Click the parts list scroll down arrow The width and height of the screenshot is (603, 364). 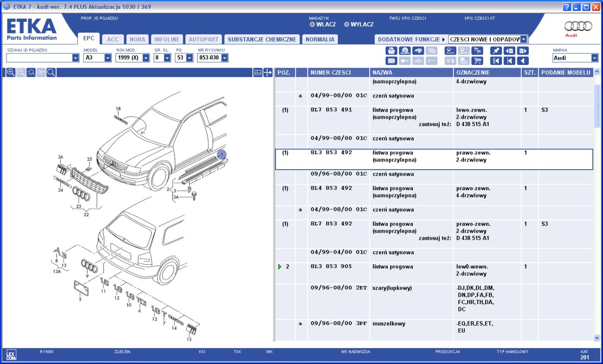click(x=597, y=338)
